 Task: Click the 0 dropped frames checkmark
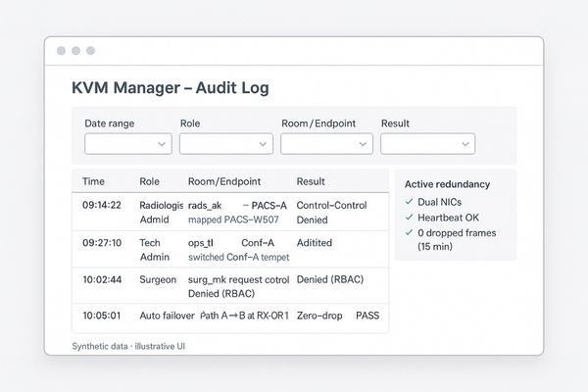[410, 233]
